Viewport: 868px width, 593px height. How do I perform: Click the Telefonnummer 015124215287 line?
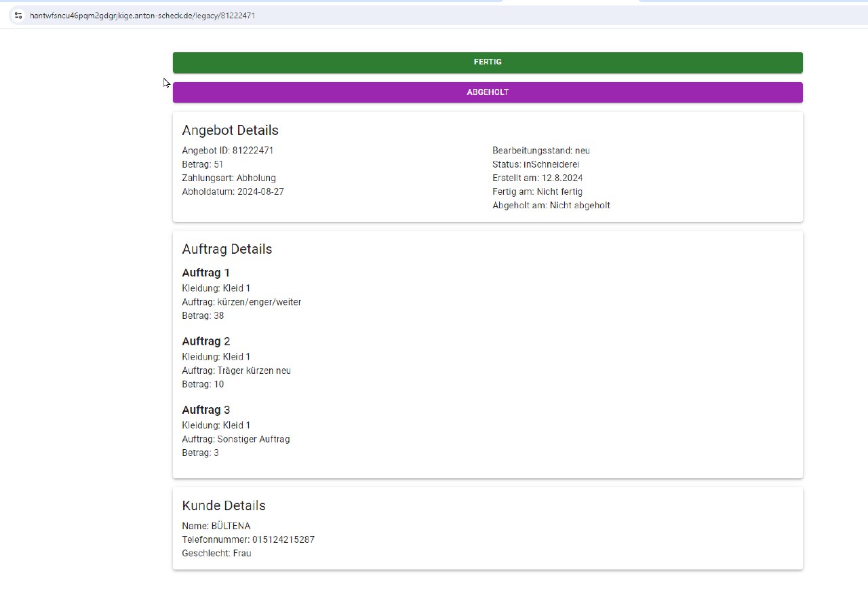(x=248, y=539)
